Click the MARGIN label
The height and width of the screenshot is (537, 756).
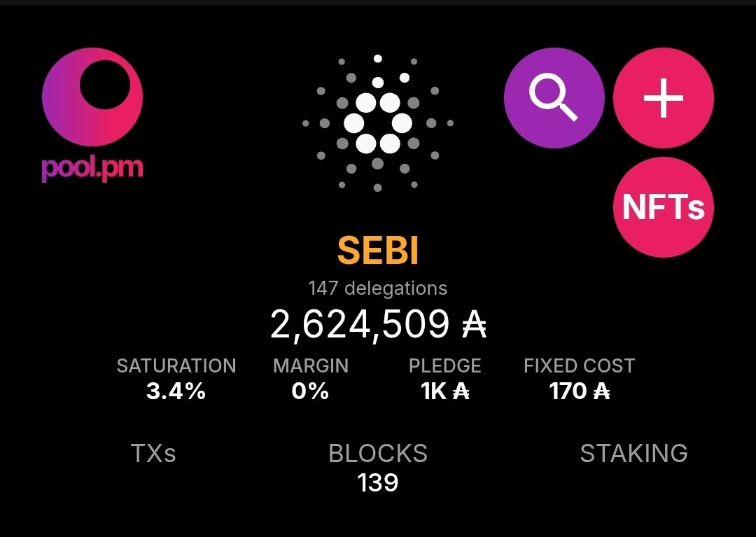(x=310, y=365)
